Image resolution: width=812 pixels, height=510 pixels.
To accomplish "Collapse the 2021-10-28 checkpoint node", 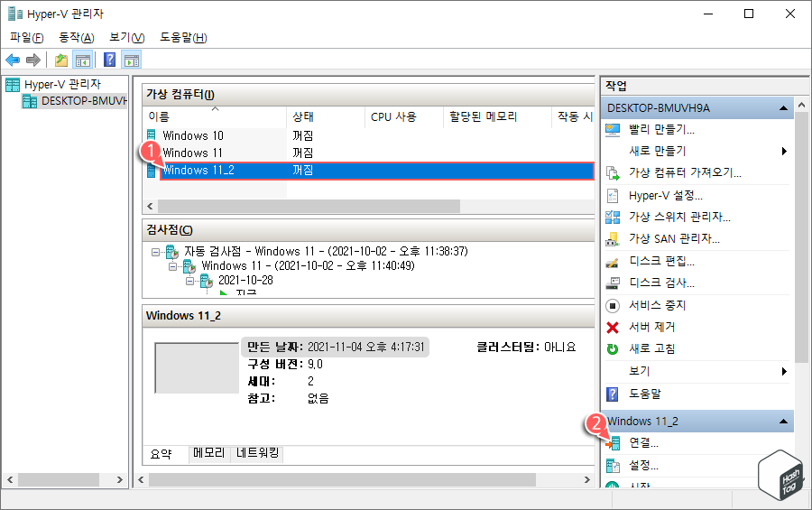I will point(189,281).
